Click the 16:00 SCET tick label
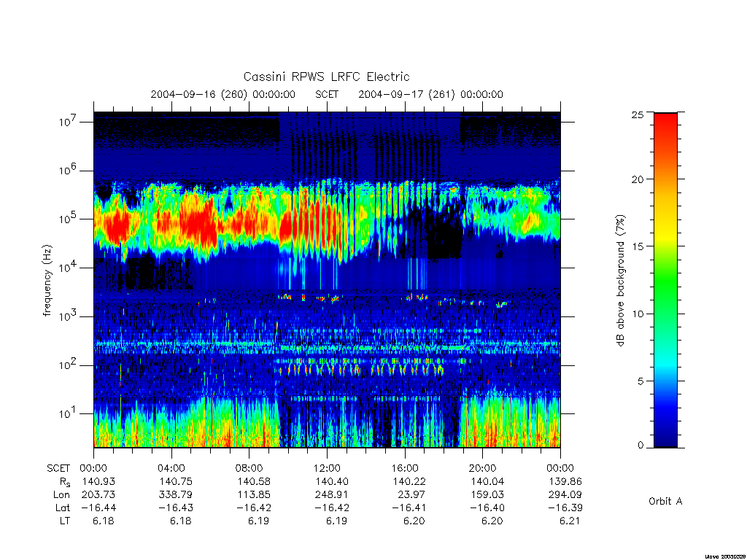This screenshot has height=560, width=747. tap(404, 468)
